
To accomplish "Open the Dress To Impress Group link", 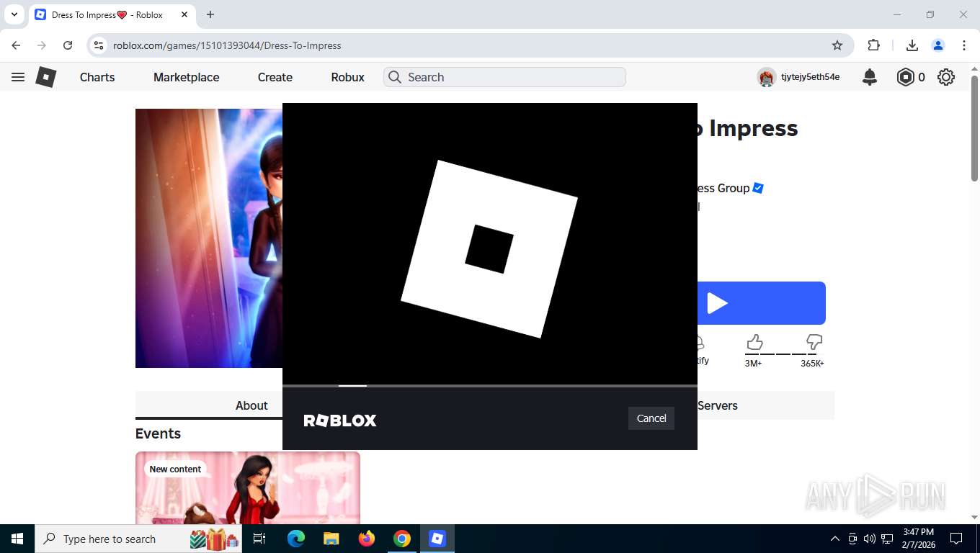I will point(723,188).
